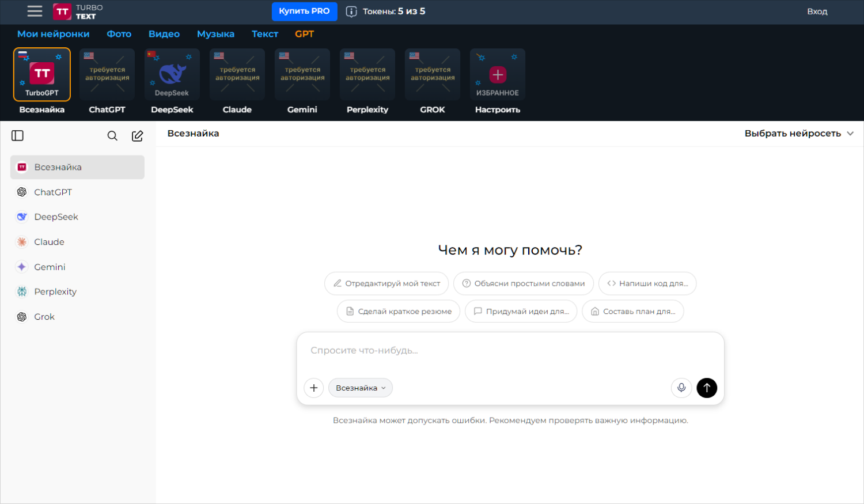Select the Perplexity tile in top strip
The image size is (864, 504).
pyautogui.click(x=367, y=75)
